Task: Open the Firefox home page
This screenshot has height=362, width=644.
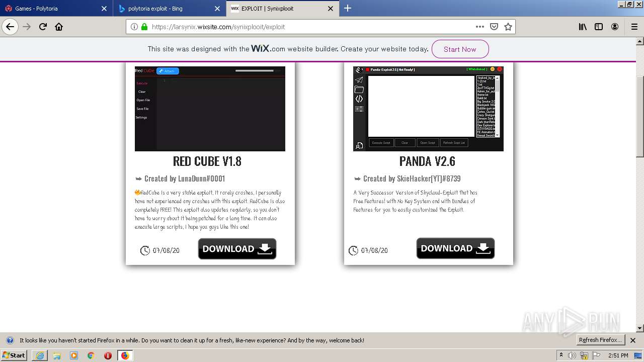Action: (59, 27)
